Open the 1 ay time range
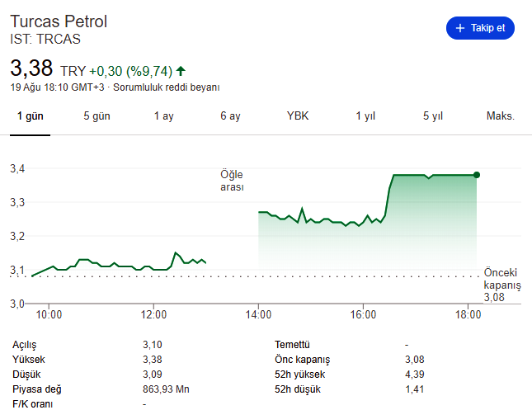The width and height of the screenshot is (532, 410). tap(163, 116)
